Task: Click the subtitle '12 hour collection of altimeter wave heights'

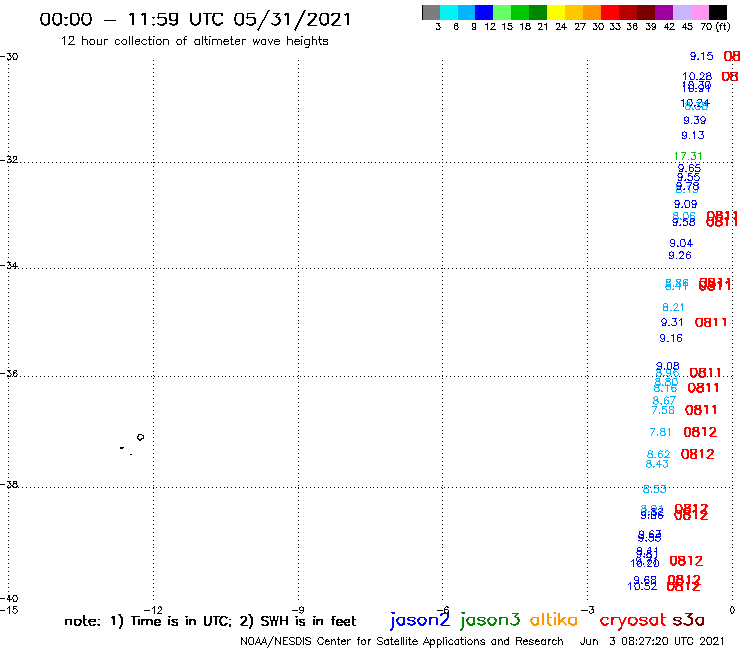Action: [x=194, y=41]
